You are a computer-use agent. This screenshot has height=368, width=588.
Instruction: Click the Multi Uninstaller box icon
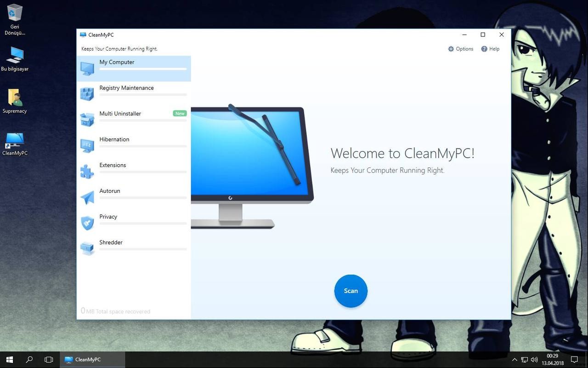[x=87, y=120]
